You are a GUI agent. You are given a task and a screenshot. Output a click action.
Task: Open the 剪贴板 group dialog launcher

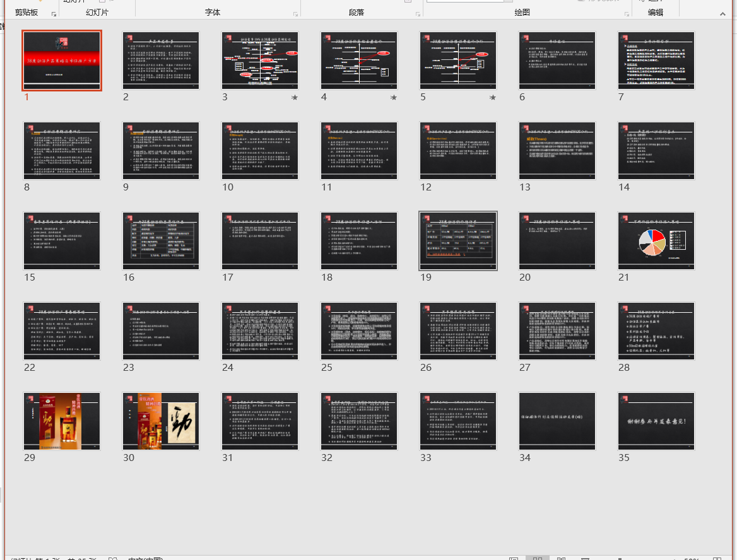coord(54,15)
